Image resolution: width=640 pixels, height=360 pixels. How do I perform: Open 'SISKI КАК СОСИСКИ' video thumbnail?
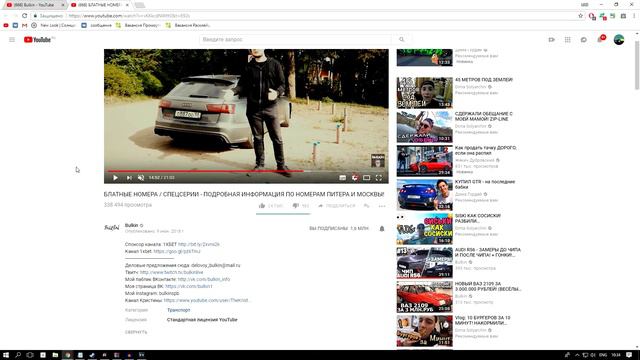click(x=424, y=229)
